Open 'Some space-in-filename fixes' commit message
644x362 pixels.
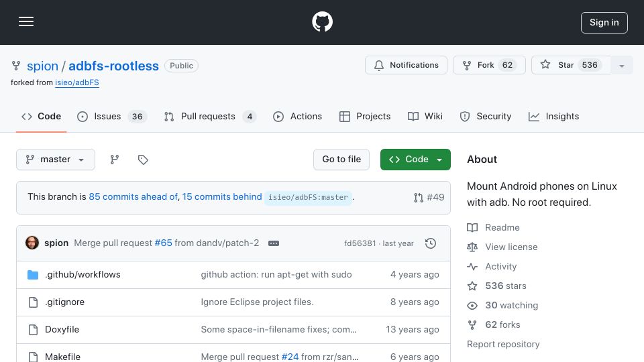tap(278, 330)
